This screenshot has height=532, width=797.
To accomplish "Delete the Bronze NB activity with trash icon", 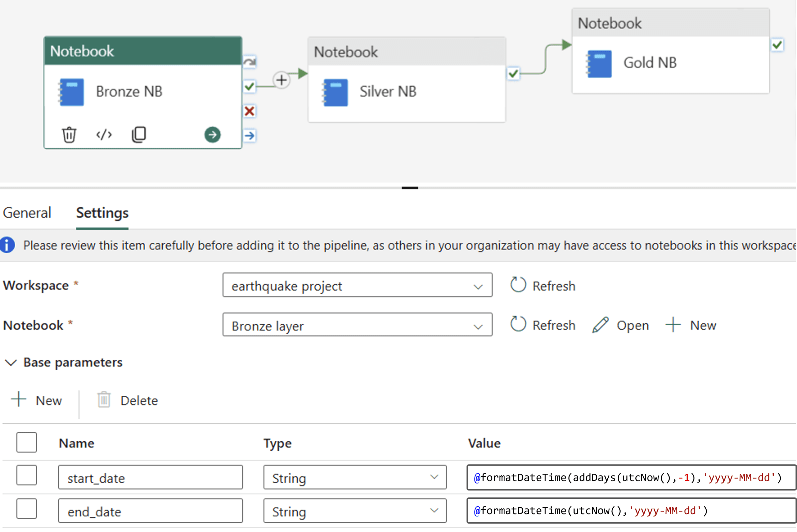I will coord(69,135).
